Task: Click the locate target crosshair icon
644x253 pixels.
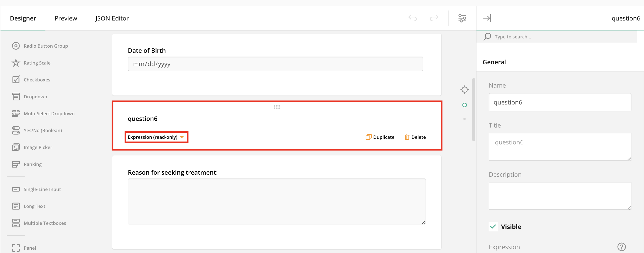Action: tap(464, 90)
